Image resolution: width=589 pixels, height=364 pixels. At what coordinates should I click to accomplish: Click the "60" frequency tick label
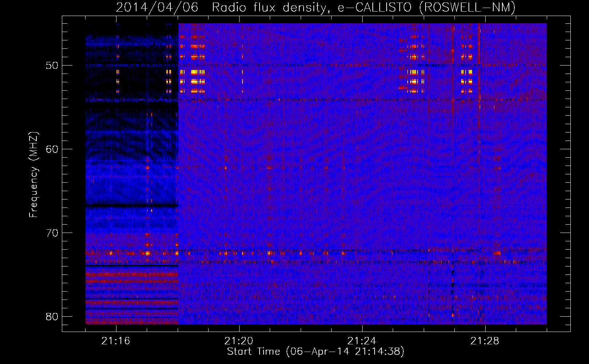point(52,150)
